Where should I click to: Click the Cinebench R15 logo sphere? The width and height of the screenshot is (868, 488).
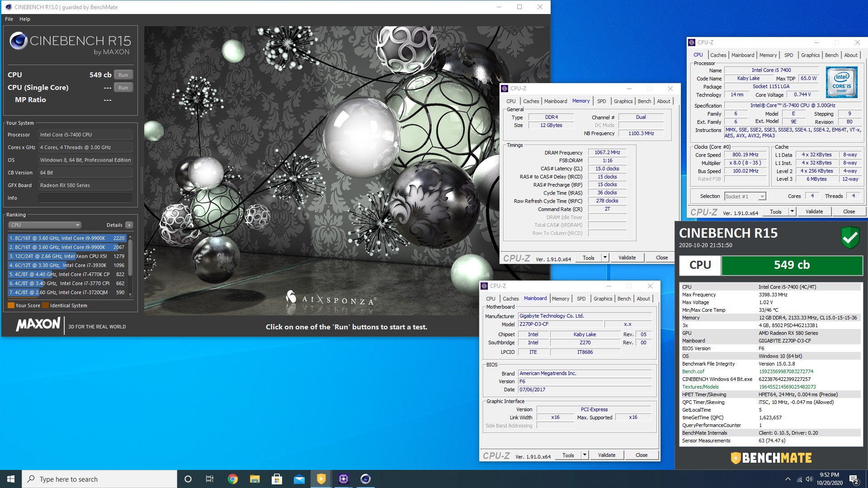point(19,41)
